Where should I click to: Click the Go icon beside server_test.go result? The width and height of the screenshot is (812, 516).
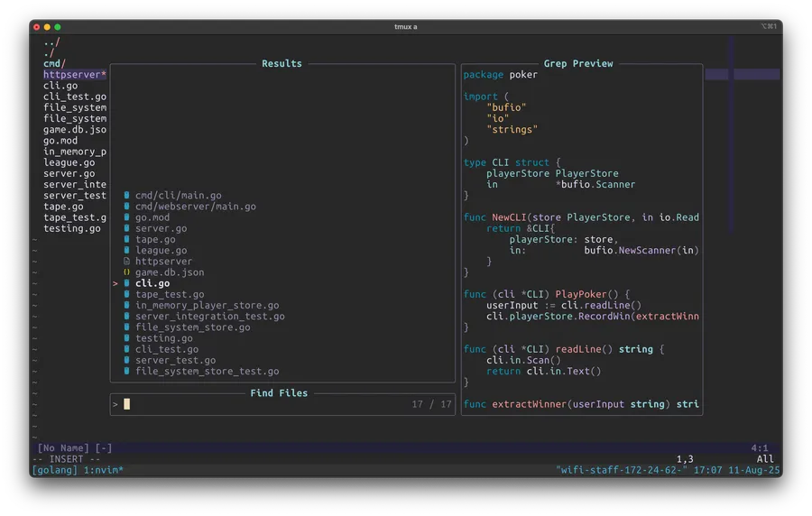click(126, 360)
